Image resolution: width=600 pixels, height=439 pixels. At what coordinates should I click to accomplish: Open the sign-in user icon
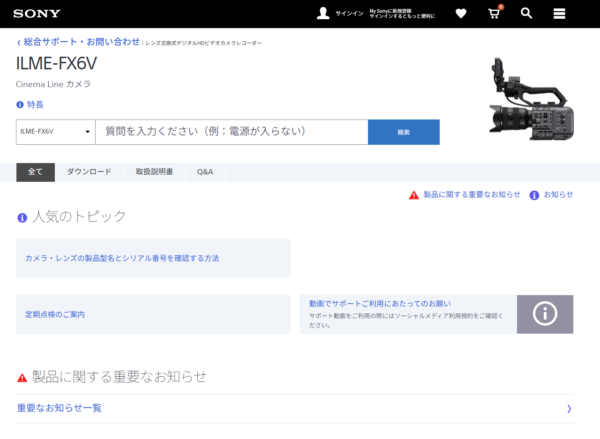323,13
